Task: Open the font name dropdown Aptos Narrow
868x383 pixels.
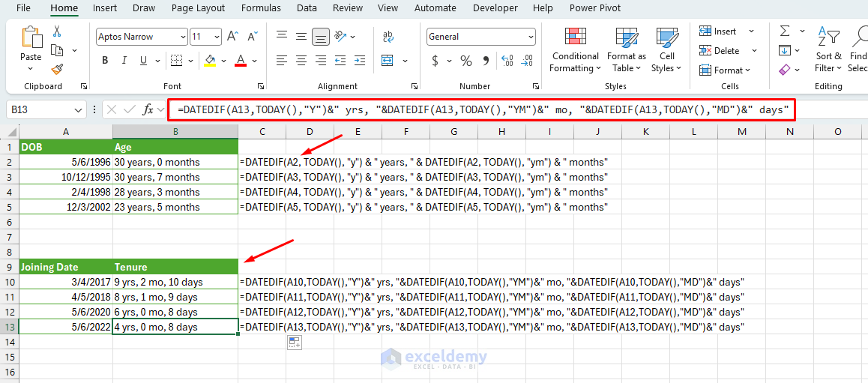Action: tap(183, 37)
